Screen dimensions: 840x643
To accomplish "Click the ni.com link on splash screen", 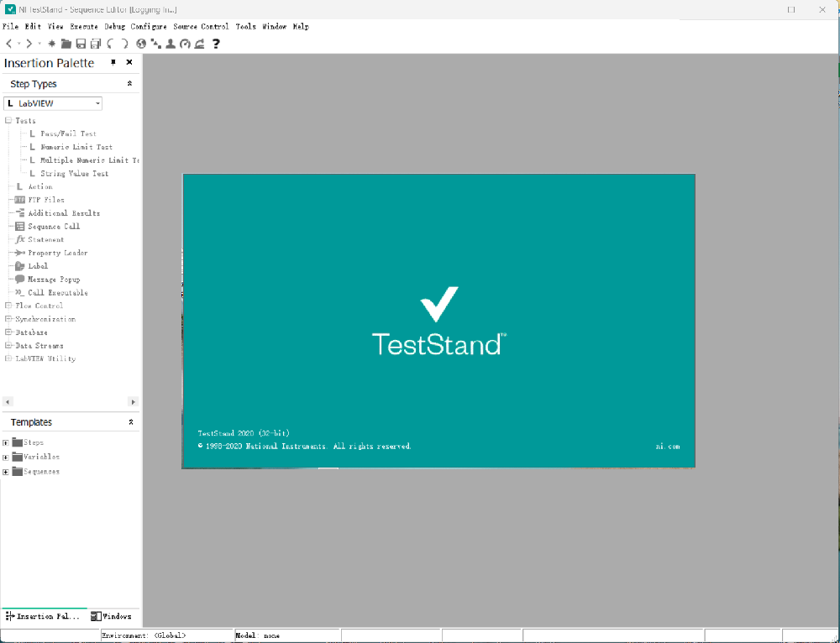I will click(668, 447).
